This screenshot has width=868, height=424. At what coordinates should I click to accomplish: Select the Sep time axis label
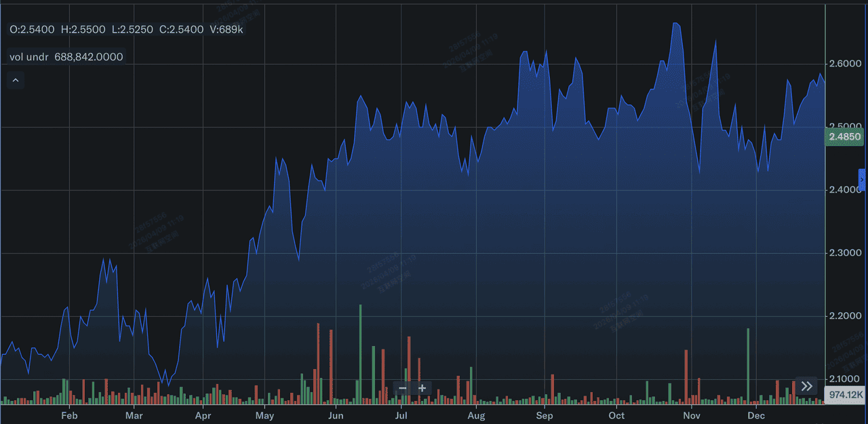pos(544,415)
